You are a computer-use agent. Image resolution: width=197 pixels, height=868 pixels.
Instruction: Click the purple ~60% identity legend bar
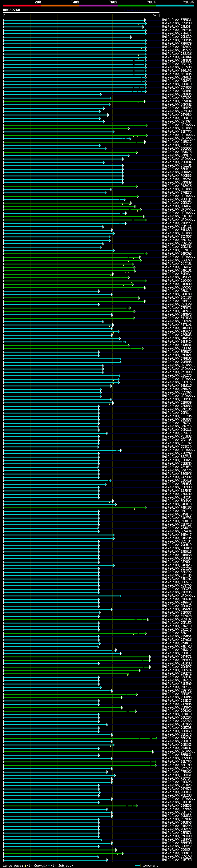tap(99, 6)
